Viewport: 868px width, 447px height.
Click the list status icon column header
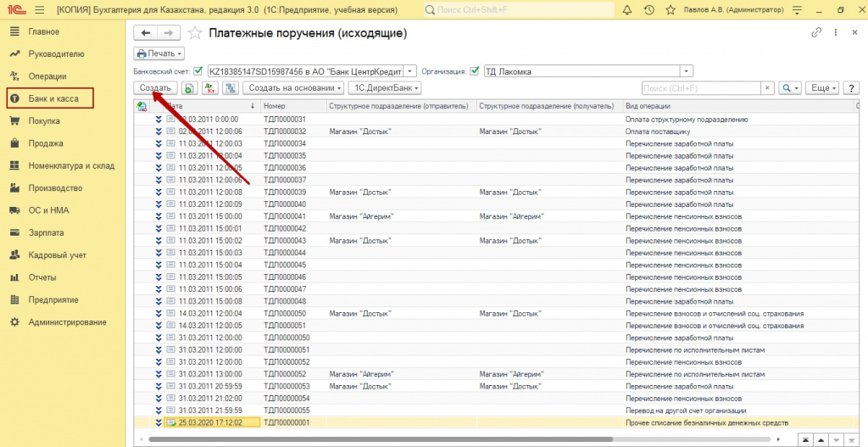coord(142,106)
